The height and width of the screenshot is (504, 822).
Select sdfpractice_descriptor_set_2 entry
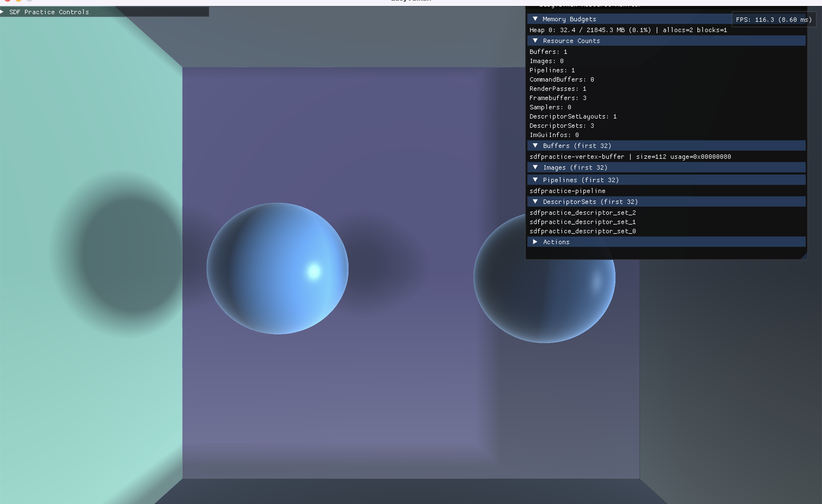pyautogui.click(x=583, y=213)
